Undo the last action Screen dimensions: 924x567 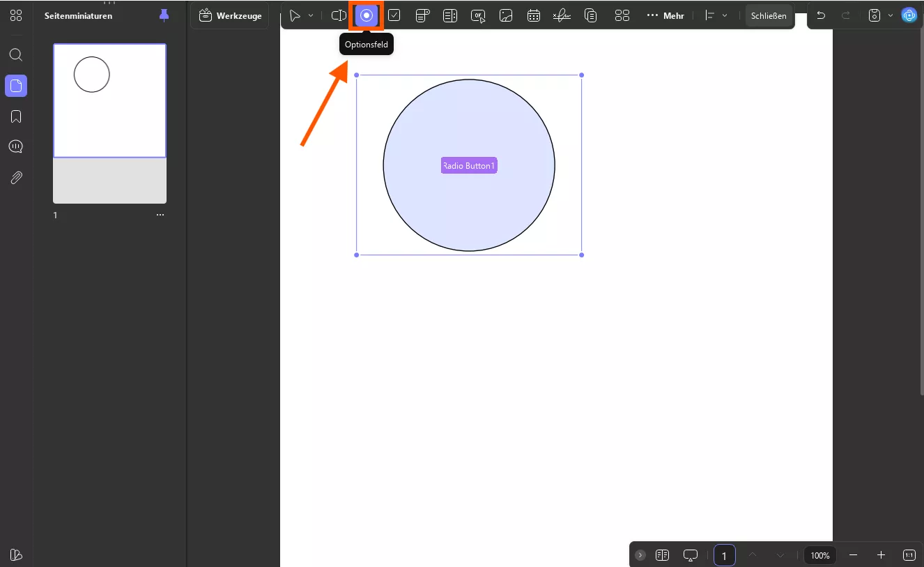pos(821,15)
